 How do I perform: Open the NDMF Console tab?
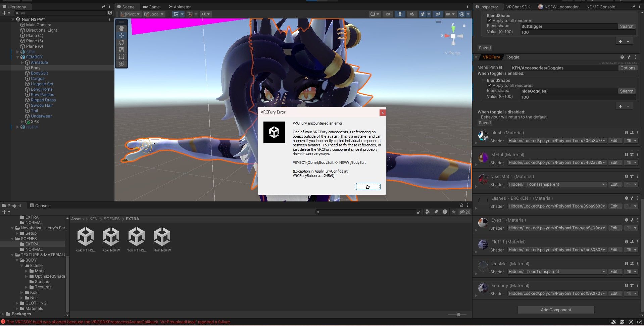pyautogui.click(x=601, y=7)
